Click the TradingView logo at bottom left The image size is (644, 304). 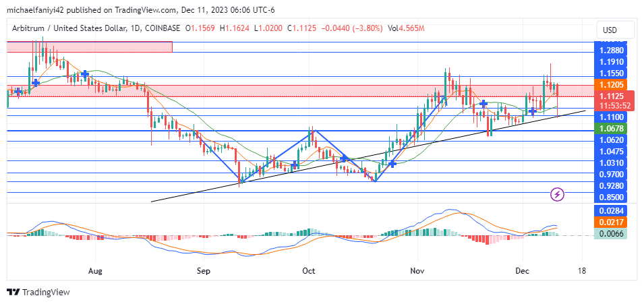38,292
